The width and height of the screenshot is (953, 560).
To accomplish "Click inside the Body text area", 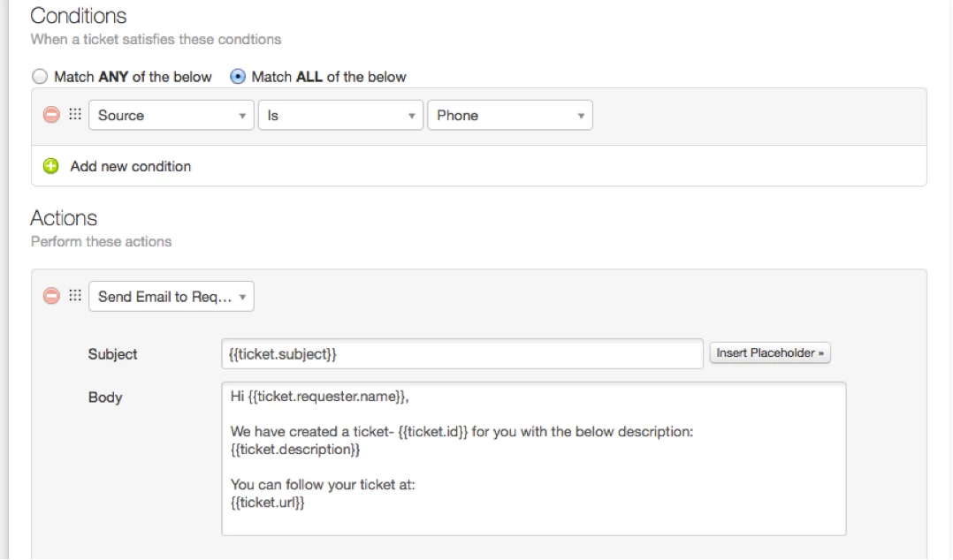I will pyautogui.click(x=534, y=458).
